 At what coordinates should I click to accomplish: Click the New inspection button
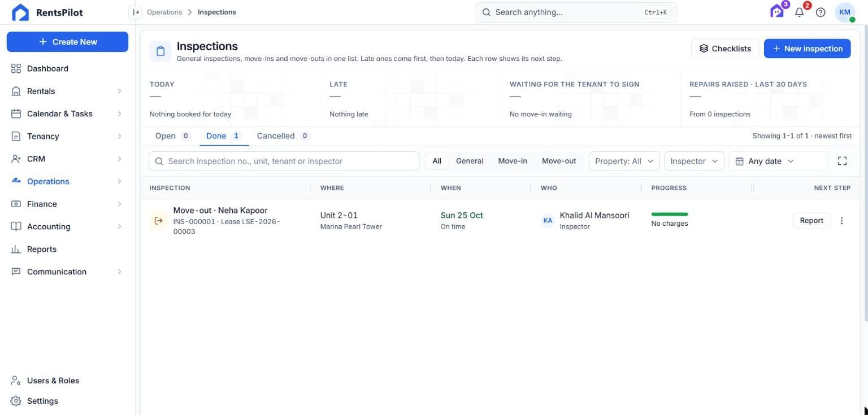tap(807, 49)
